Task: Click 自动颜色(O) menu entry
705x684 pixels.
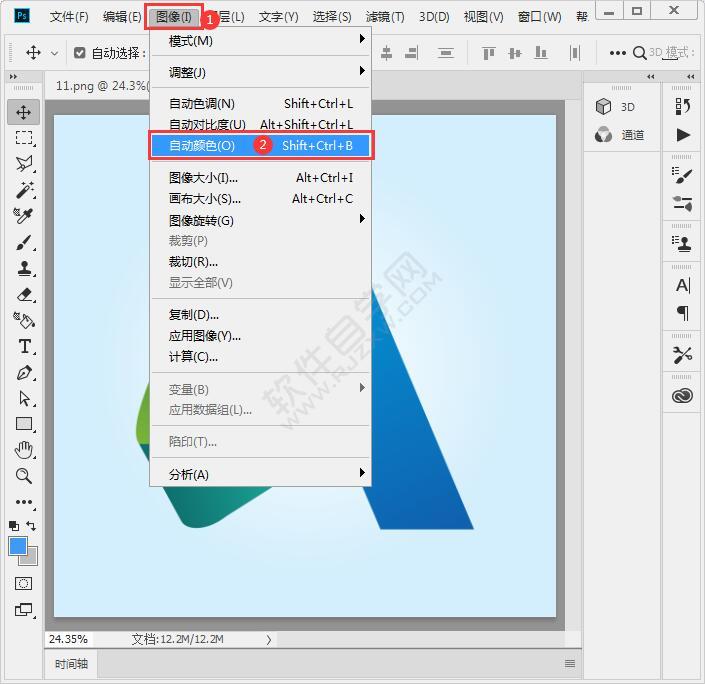Action: (260, 146)
